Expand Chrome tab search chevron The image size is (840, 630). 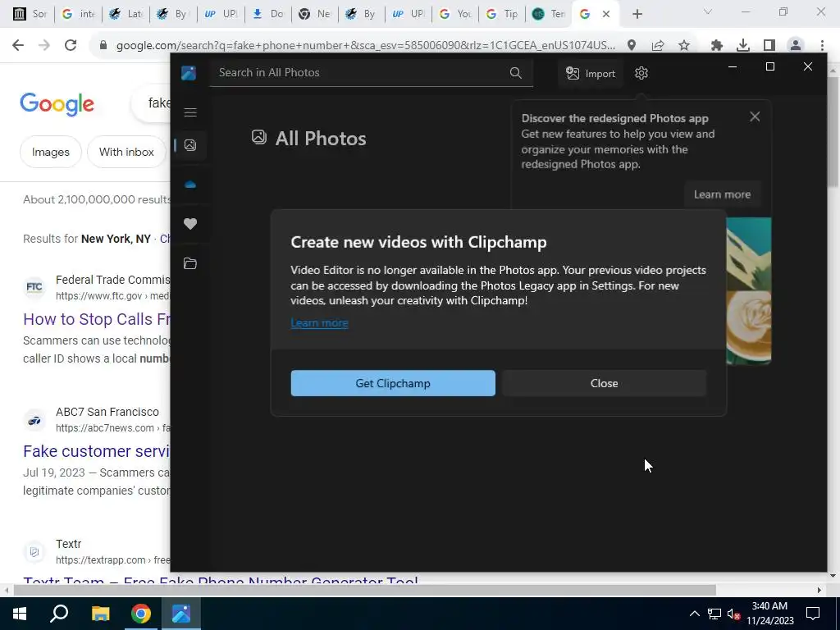click(x=707, y=11)
